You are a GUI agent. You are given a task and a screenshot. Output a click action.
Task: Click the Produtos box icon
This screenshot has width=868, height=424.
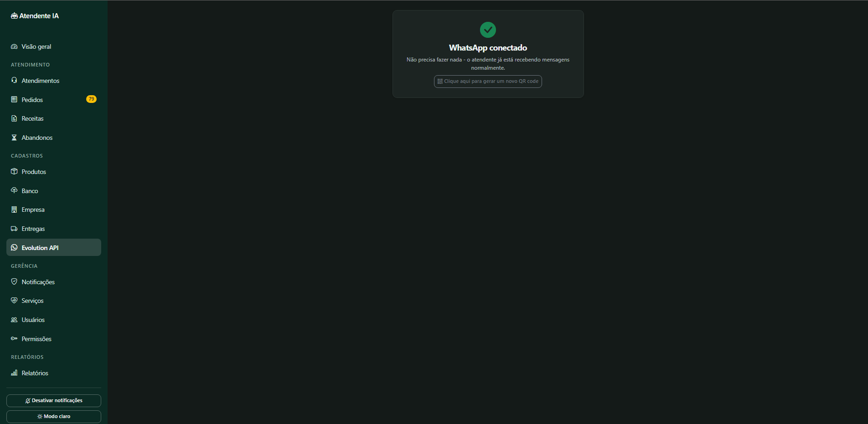pos(14,172)
